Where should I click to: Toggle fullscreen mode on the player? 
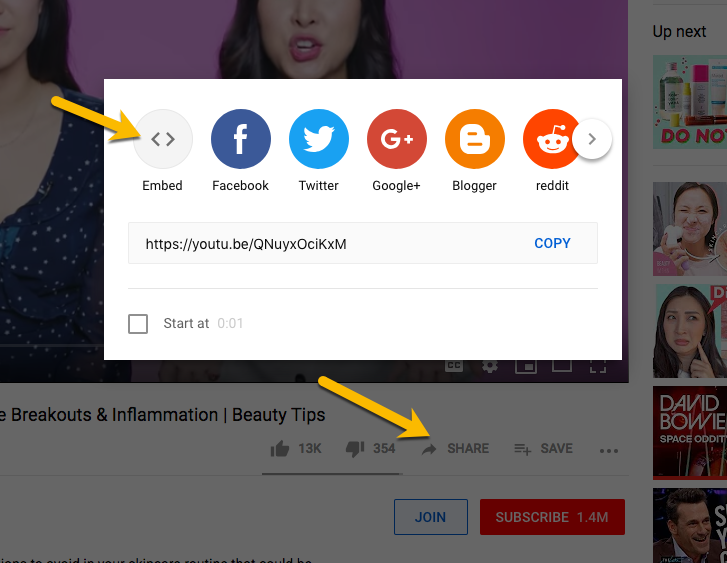pos(597,366)
